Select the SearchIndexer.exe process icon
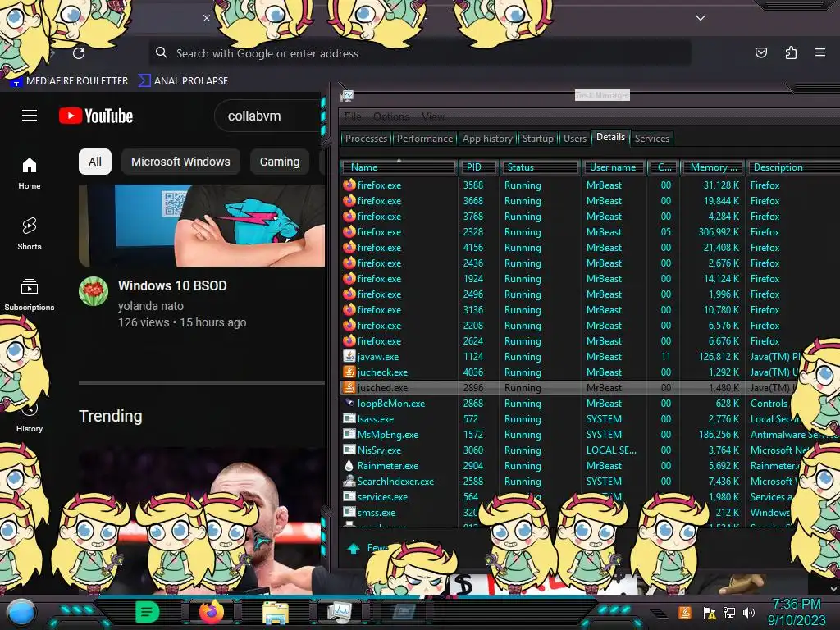This screenshot has height=630, width=840. (349, 481)
